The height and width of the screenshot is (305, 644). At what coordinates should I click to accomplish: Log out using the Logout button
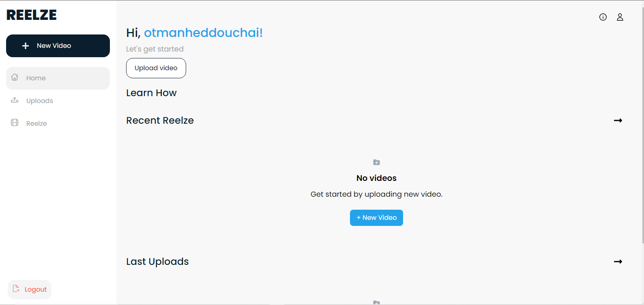(x=30, y=290)
